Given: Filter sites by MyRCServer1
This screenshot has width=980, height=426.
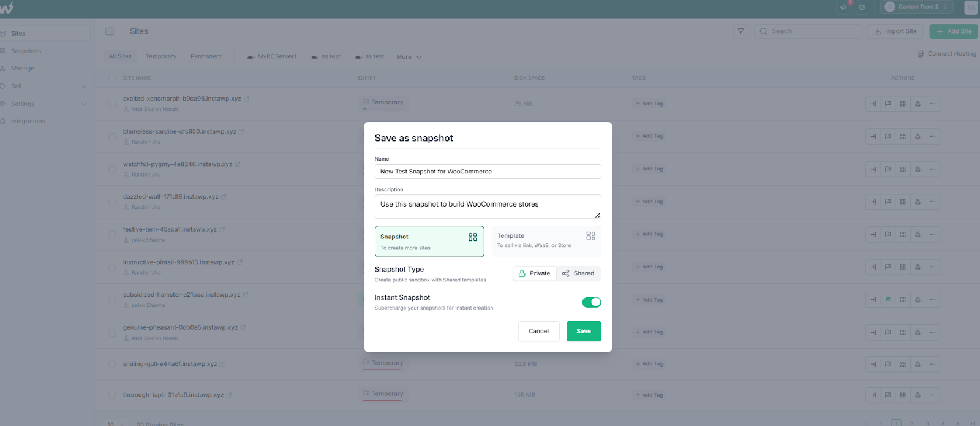Looking at the screenshot, I should pyautogui.click(x=272, y=56).
